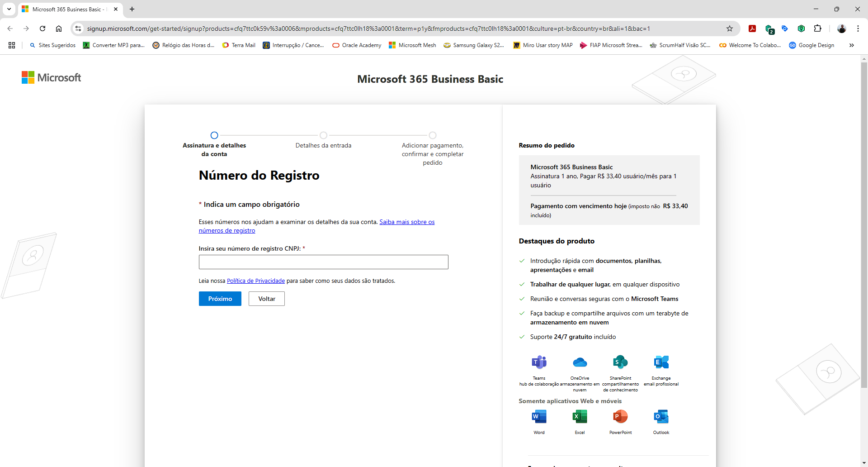868x467 pixels.
Task: Click the Exchange app icon
Action: pyautogui.click(x=661, y=362)
